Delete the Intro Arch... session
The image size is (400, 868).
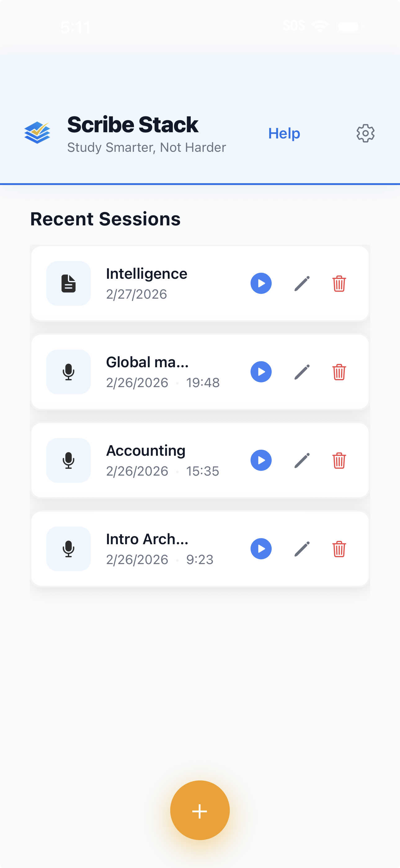coord(339,549)
